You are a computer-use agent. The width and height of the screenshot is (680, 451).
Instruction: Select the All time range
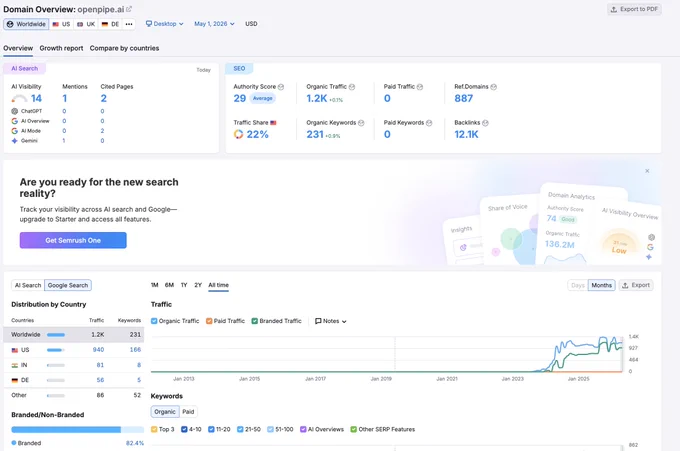[x=218, y=285]
